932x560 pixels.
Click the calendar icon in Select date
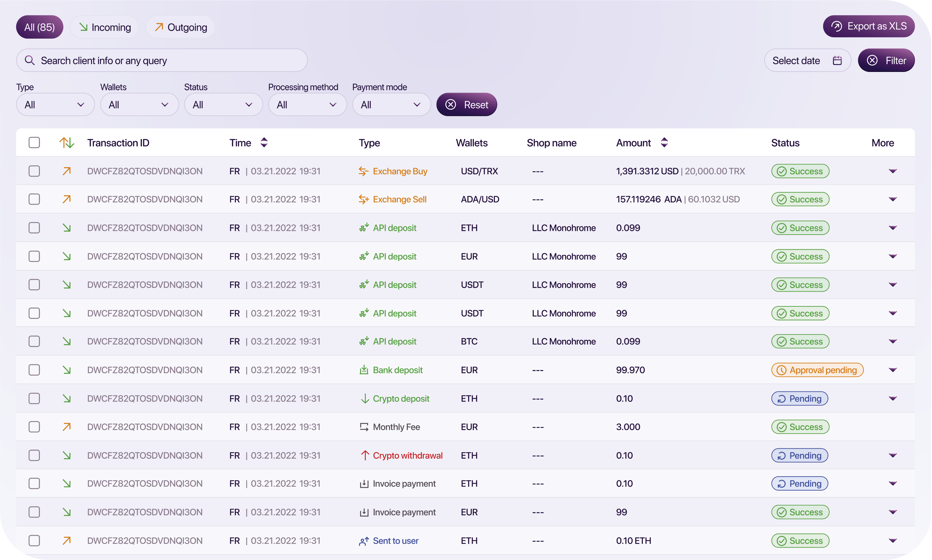837,60
